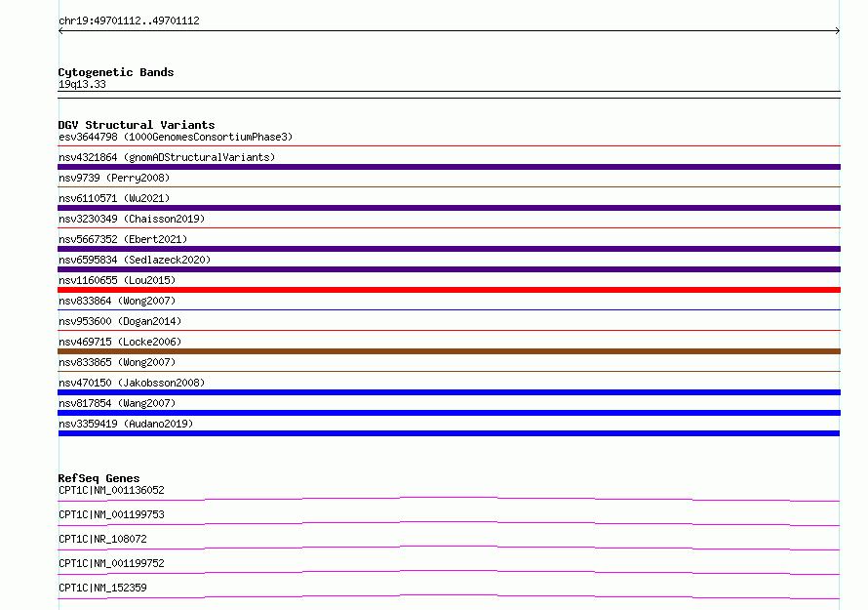The width and height of the screenshot is (868, 610).
Task: Open transcript CPT1C|NR_108072
Action: point(102,539)
